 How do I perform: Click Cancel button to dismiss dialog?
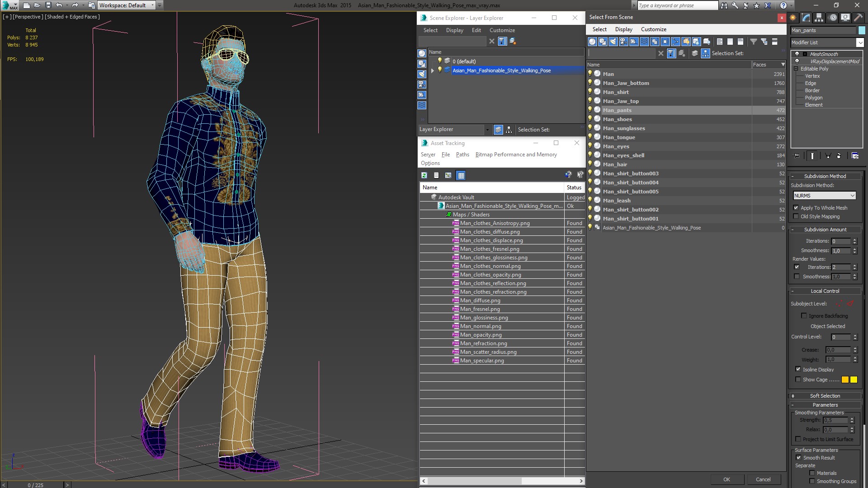[763, 479]
